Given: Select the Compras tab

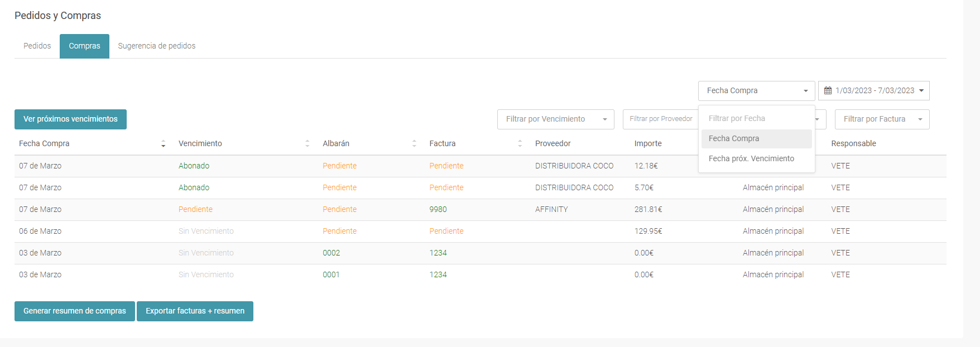Looking at the screenshot, I should (x=84, y=46).
